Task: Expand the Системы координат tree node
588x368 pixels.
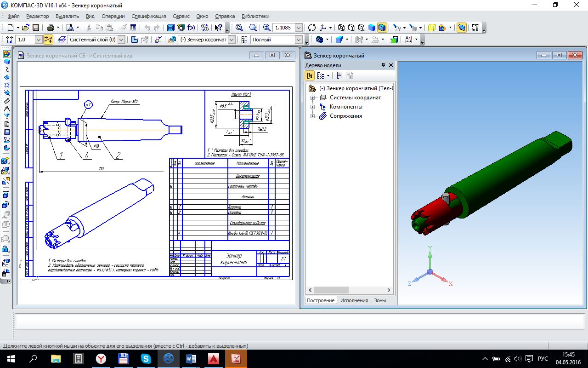Action: point(312,98)
